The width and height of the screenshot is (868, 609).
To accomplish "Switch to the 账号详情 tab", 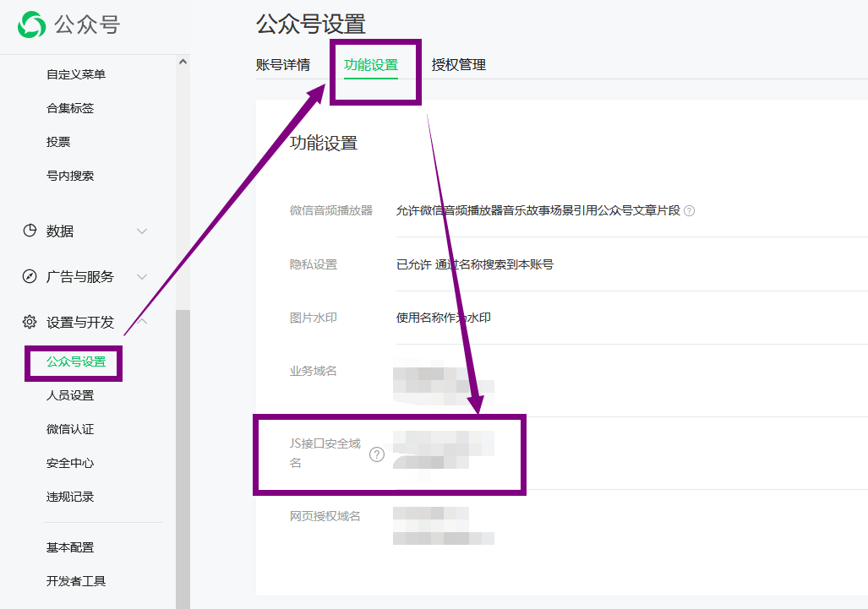I will (283, 65).
